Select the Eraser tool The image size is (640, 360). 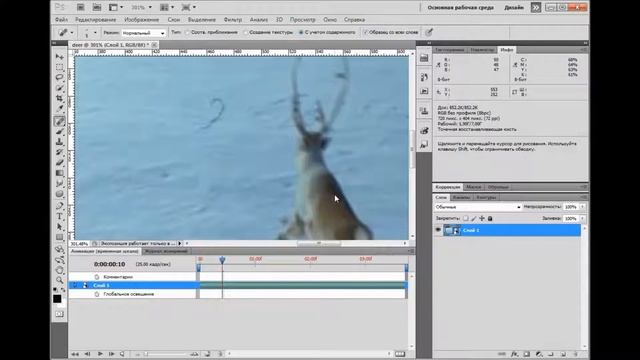point(60,163)
